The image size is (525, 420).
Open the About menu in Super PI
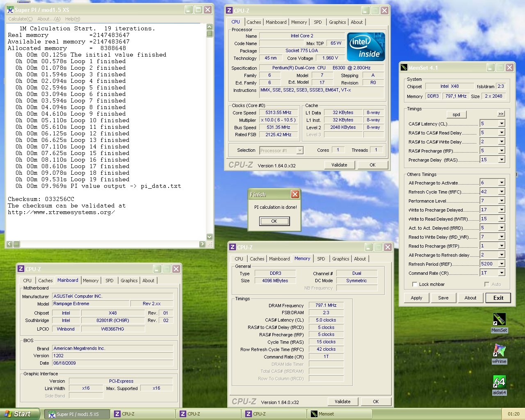tap(49, 19)
